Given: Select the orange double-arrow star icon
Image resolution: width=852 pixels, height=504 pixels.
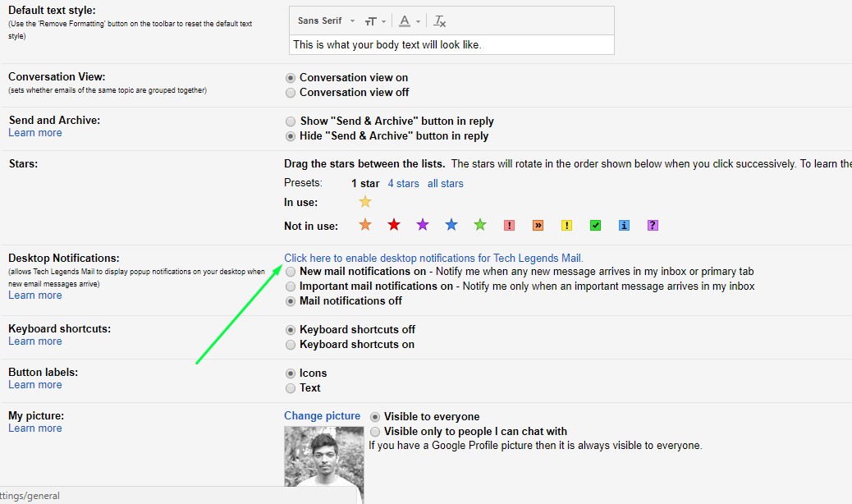Looking at the screenshot, I should [538, 224].
